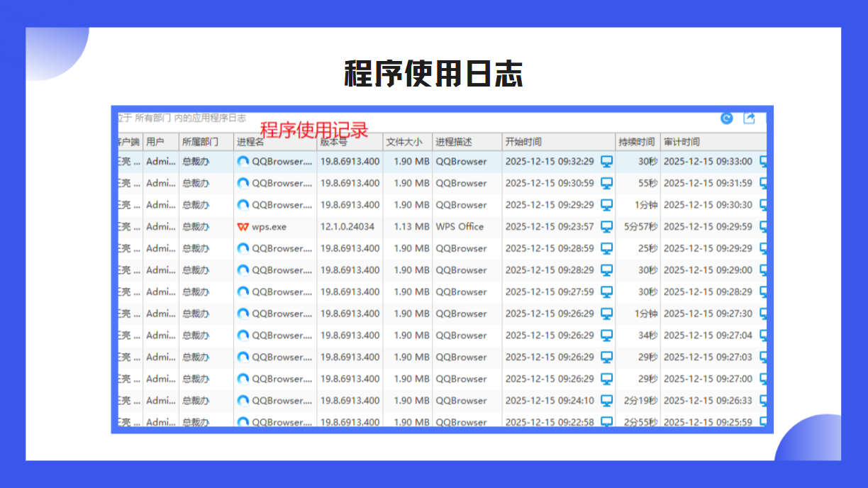Viewport: 868px width, 488px height.
Task: Sort by the 用户 column header
Action: [x=161, y=142]
